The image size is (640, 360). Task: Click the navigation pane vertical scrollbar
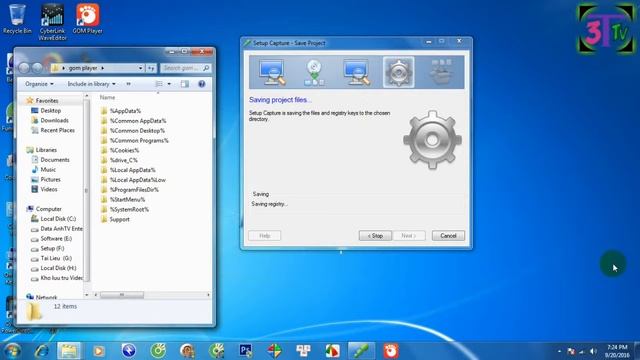point(87,190)
